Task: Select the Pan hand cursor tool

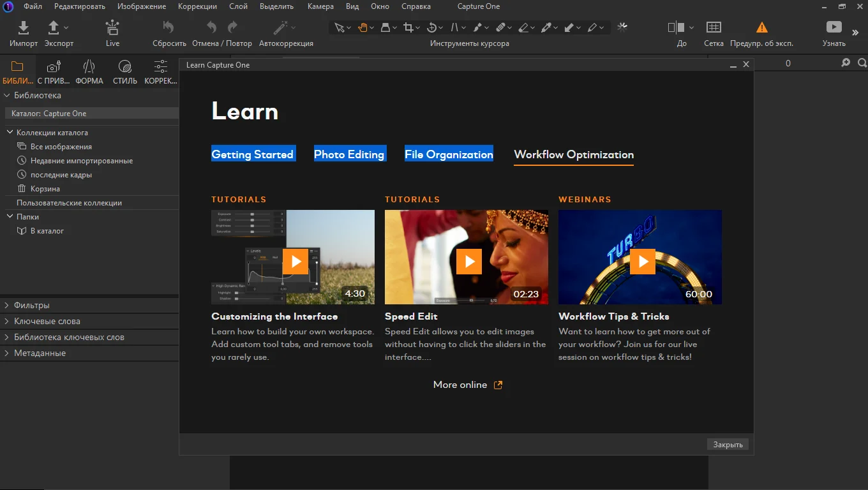Action: tap(362, 27)
